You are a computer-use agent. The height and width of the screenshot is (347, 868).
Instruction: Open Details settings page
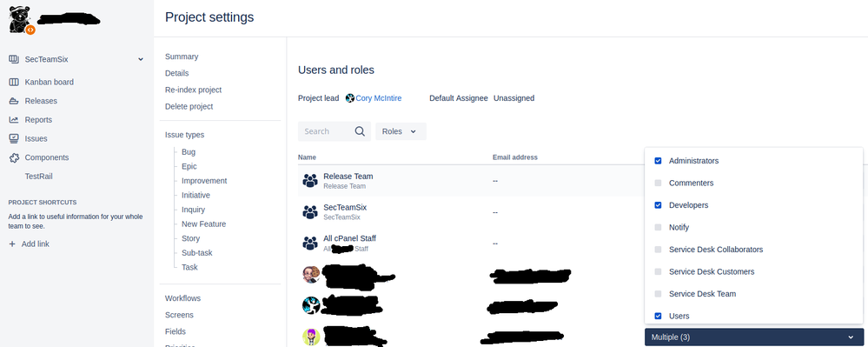[176, 73]
